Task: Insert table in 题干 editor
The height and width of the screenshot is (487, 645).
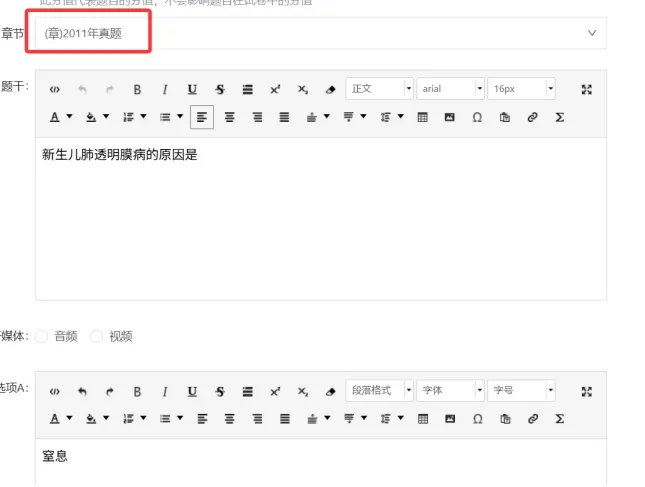Action: [x=422, y=117]
